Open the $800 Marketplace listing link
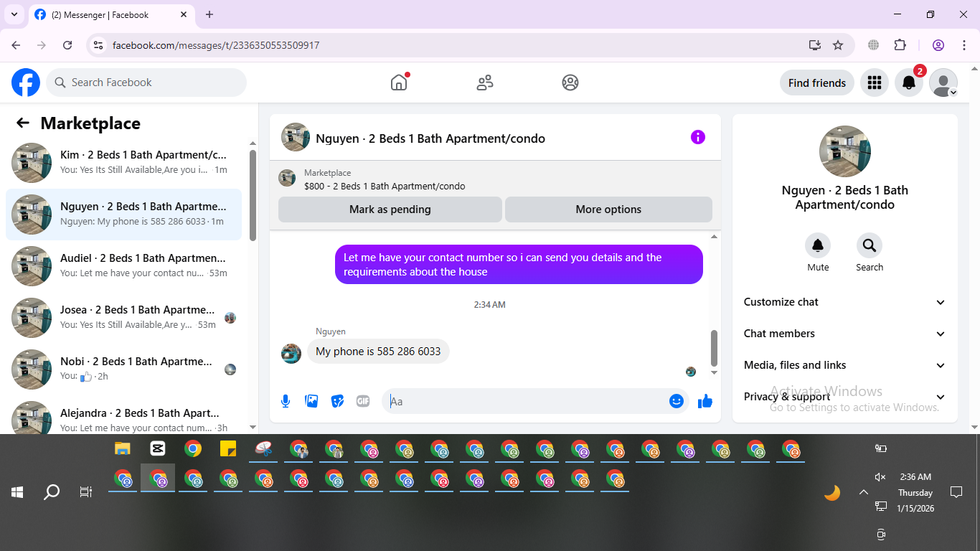Screen dimensions: 980x551 coord(385,186)
